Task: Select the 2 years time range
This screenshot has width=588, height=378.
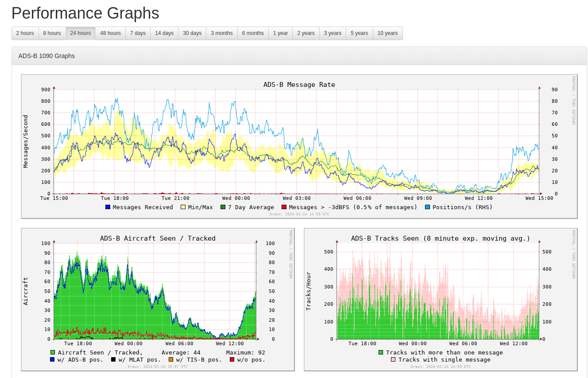Action: pos(306,33)
